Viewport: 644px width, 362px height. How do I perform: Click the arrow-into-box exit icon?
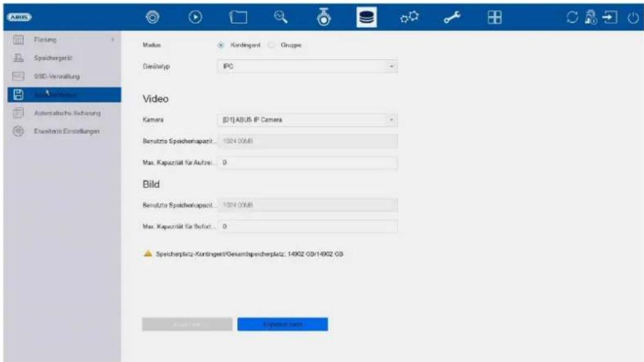(610, 17)
